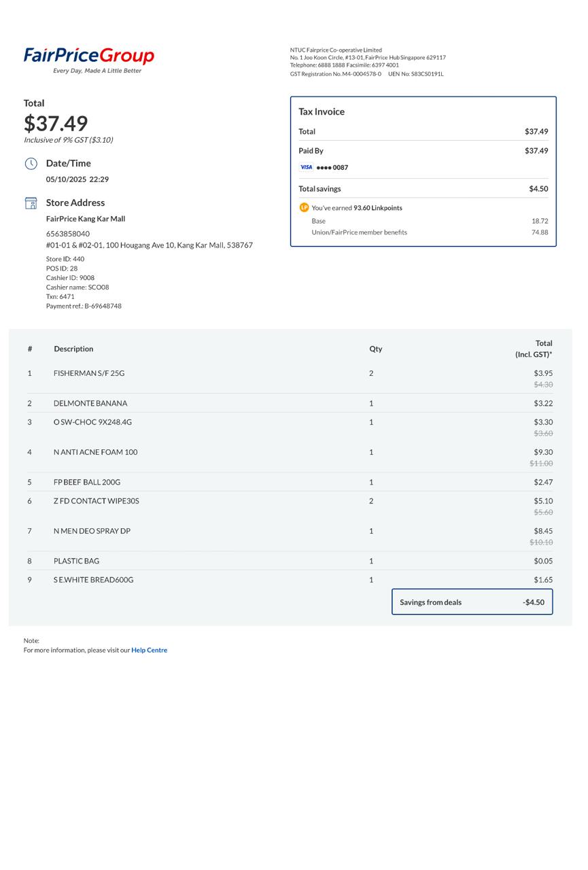The height and width of the screenshot is (870, 588).
Task: Click Union/FairPrice member benefits value 74.88
Action: tap(540, 232)
